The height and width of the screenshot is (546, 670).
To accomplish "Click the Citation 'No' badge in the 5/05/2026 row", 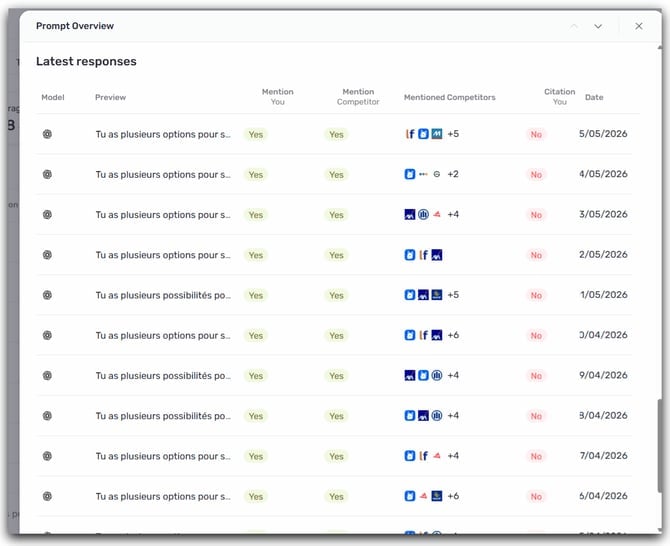I will [536, 134].
